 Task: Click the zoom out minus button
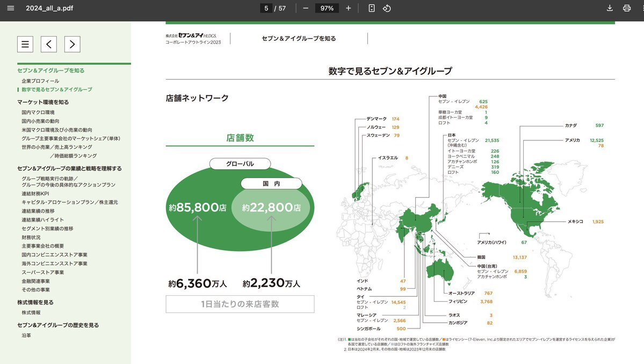click(306, 8)
